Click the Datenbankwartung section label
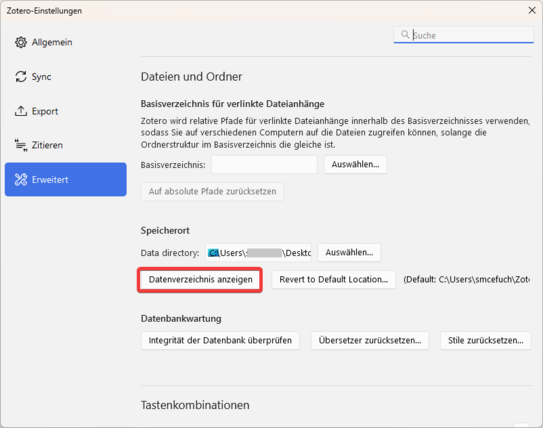 pos(181,319)
